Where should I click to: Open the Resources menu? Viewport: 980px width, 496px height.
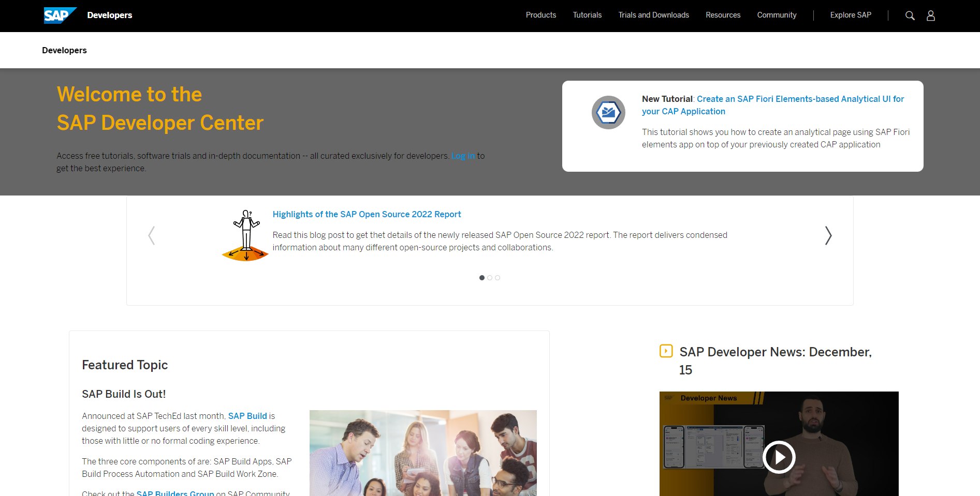click(x=723, y=15)
